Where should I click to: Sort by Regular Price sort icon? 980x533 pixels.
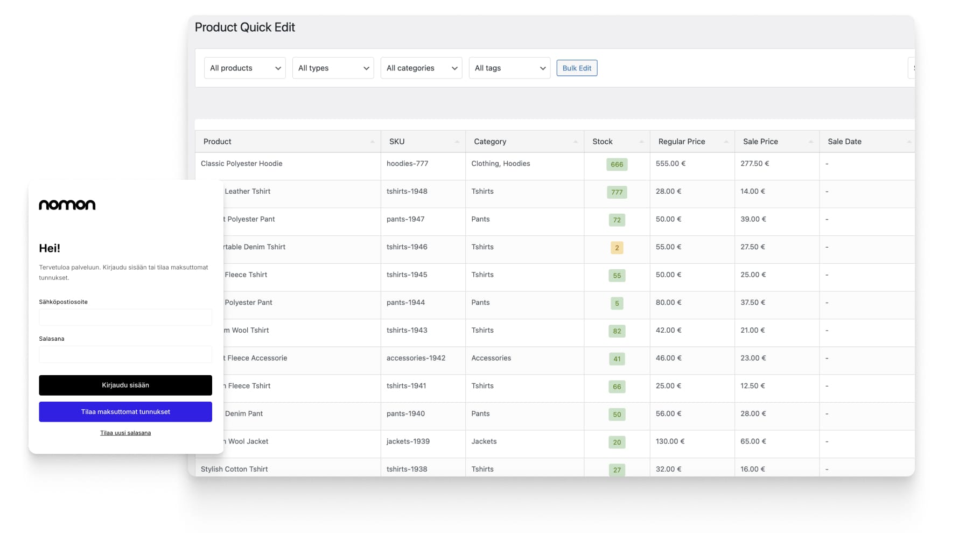coord(726,142)
